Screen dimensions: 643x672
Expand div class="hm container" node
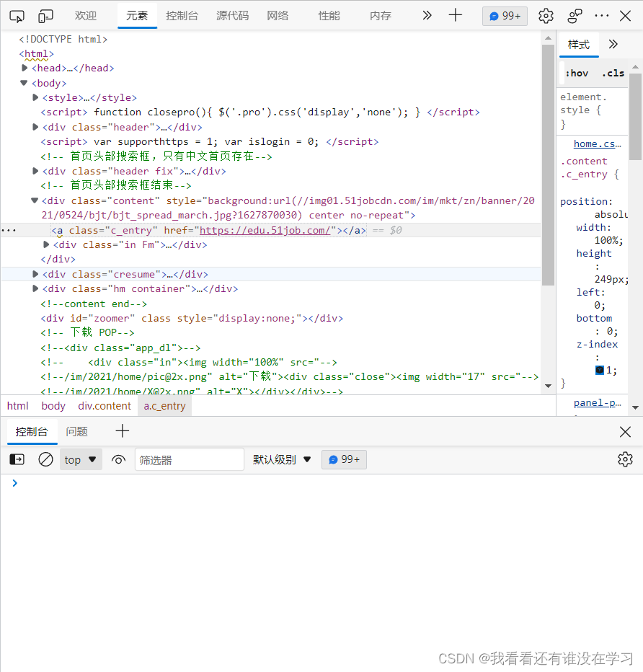(x=36, y=288)
